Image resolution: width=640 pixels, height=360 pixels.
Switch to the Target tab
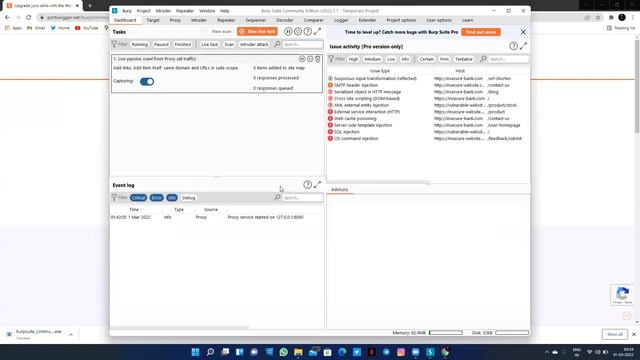click(x=153, y=20)
